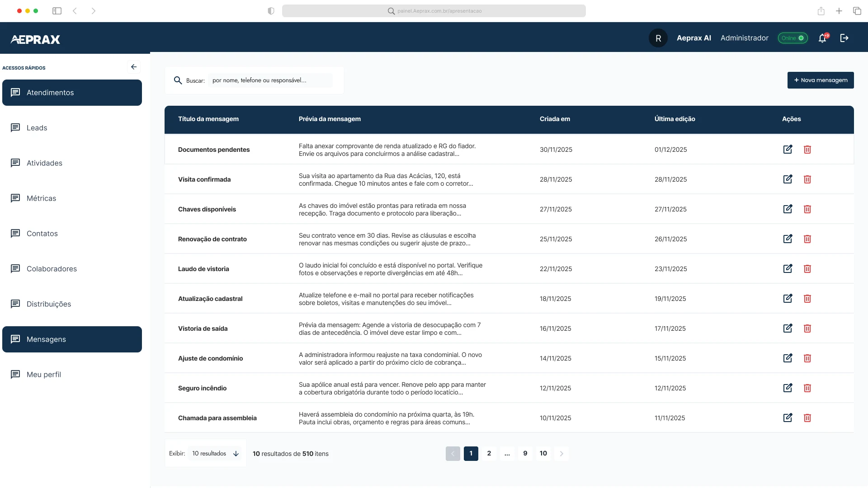
Task: Click the Aeprax AI user name
Action: point(694,38)
